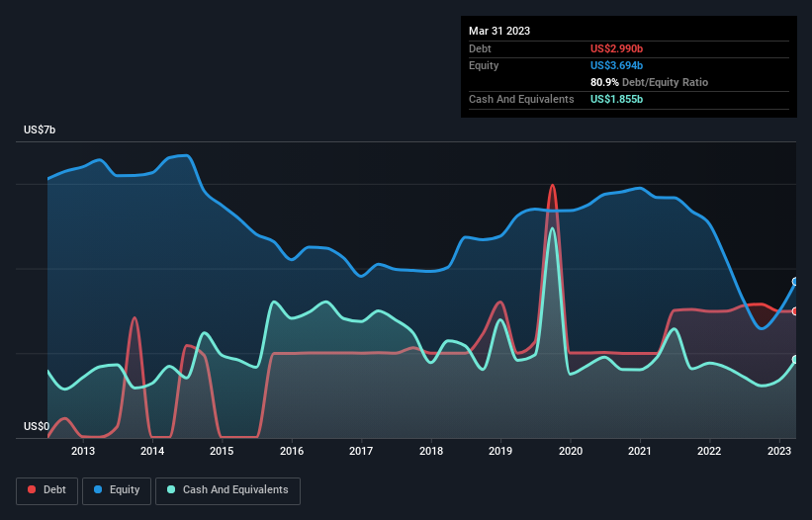Click the US$1.855b cash value
The height and width of the screenshot is (520, 812).
click(x=616, y=99)
